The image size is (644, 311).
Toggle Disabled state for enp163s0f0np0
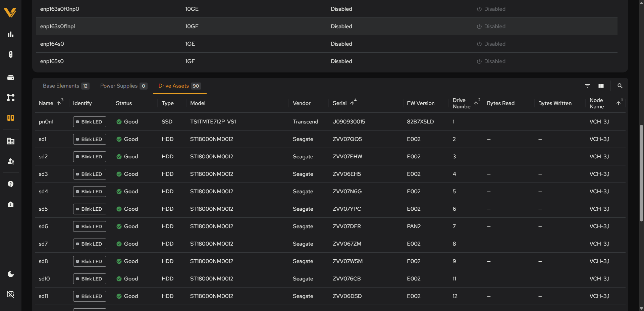coord(491,9)
